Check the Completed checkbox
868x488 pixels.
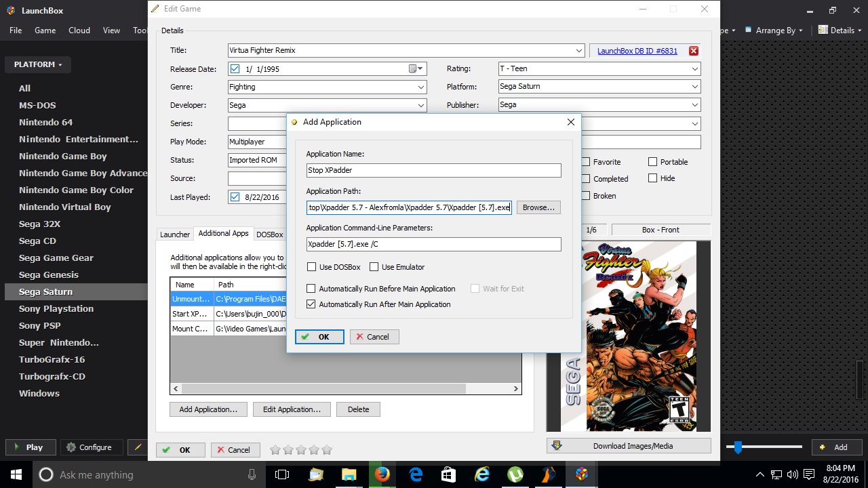[585, 179]
